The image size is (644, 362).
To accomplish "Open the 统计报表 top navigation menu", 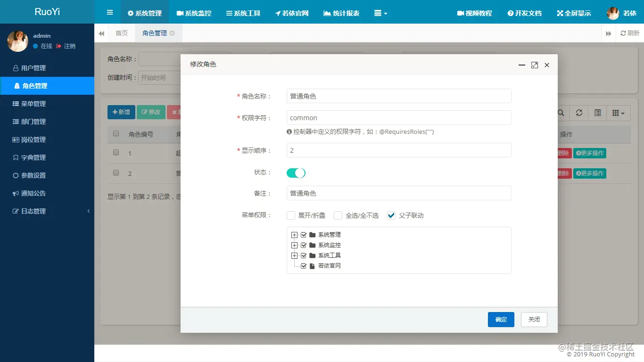I will coord(341,13).
